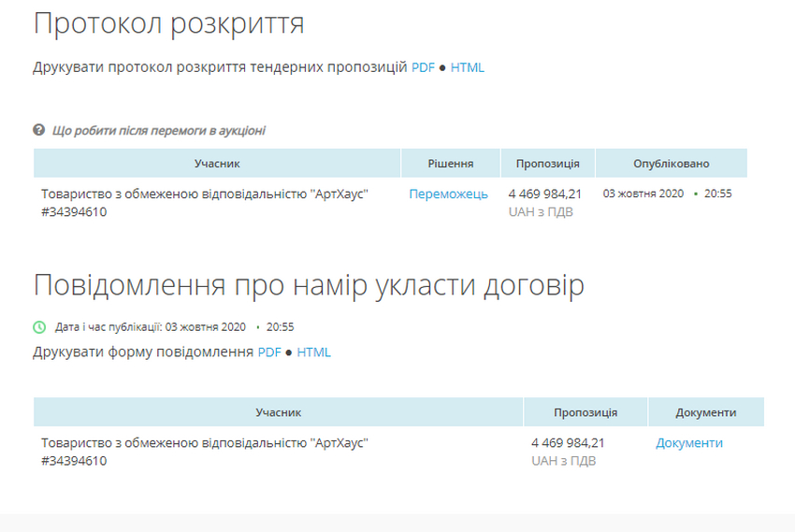Click the question mark help icon

tap(39, 130)
